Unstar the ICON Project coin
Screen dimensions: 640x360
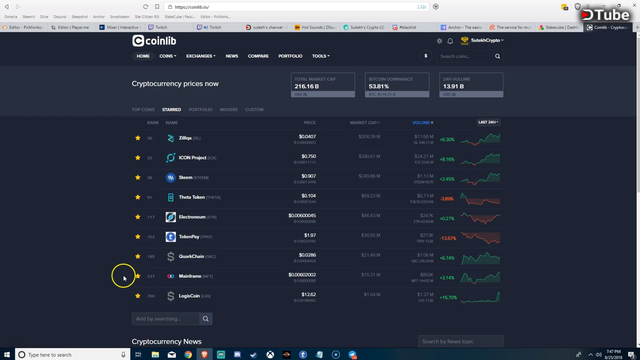[138, 158]
